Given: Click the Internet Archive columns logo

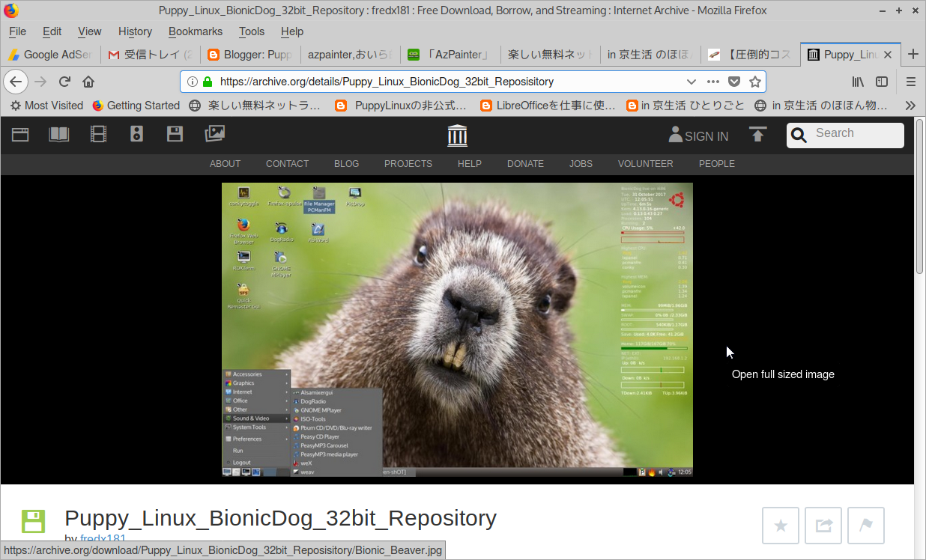Looking at the screenshot, I should [457, 136].
